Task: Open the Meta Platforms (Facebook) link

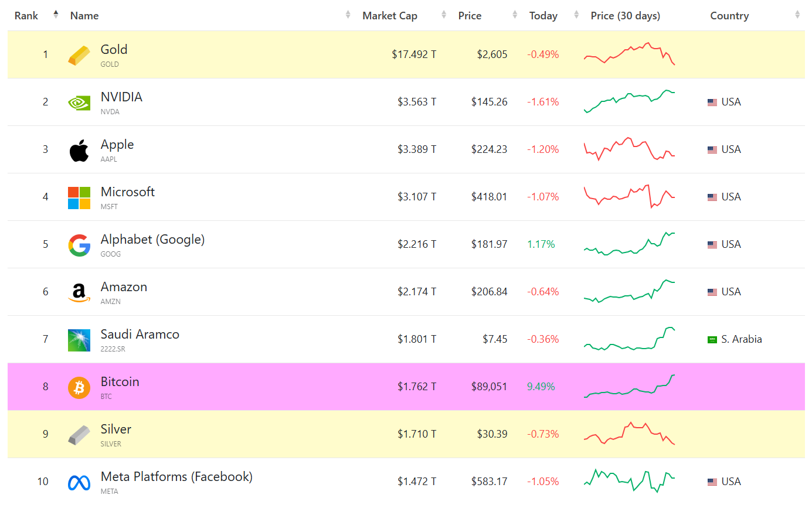Action: tap(176, 477)
